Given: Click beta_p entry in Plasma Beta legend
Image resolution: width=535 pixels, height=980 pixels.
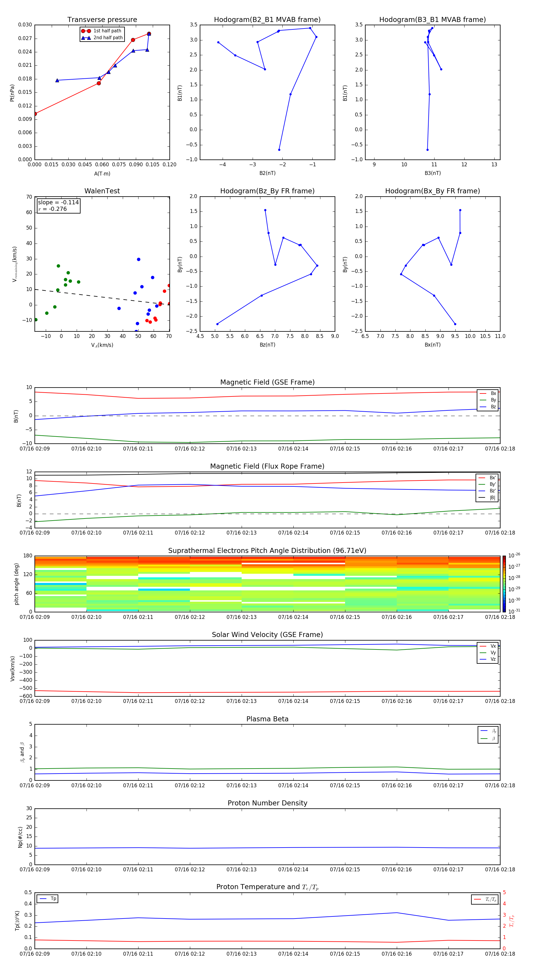Looking at the screenshot, I should click(x=488, y=731).
